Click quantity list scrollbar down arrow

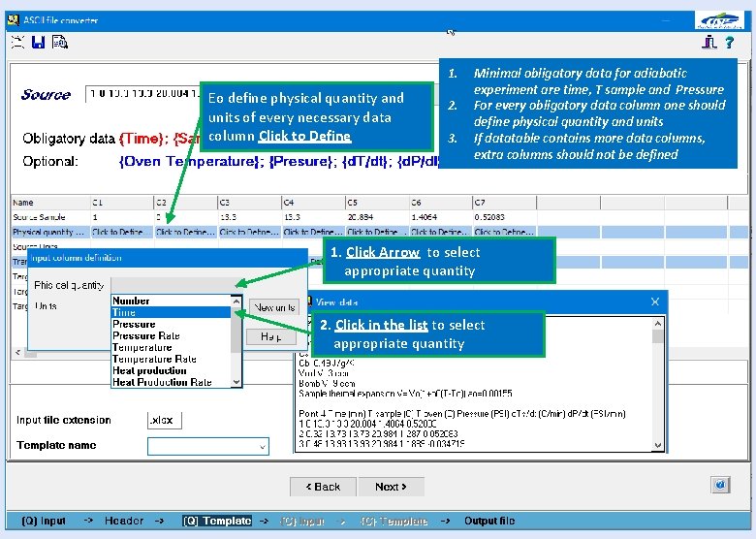(236, 381)
